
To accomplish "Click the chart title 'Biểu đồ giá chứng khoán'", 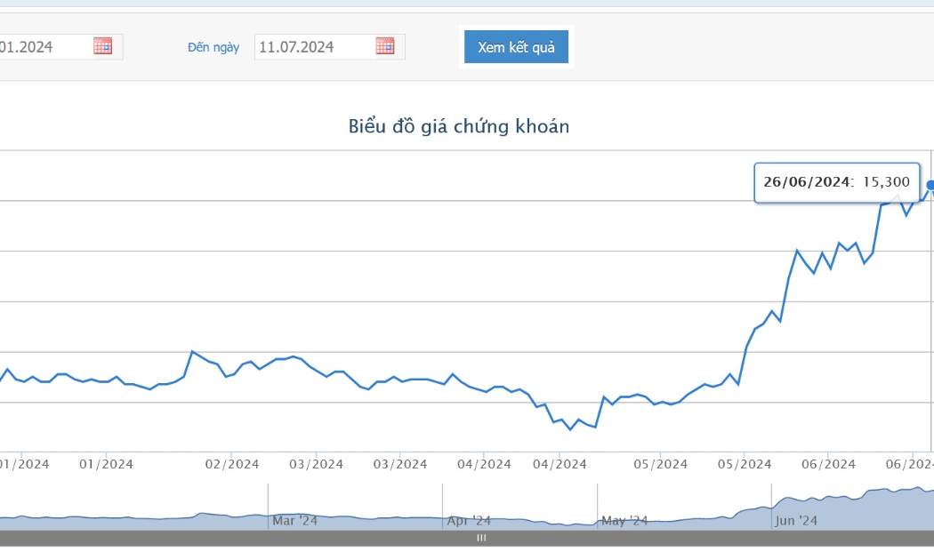I will (x=459, y=126).
